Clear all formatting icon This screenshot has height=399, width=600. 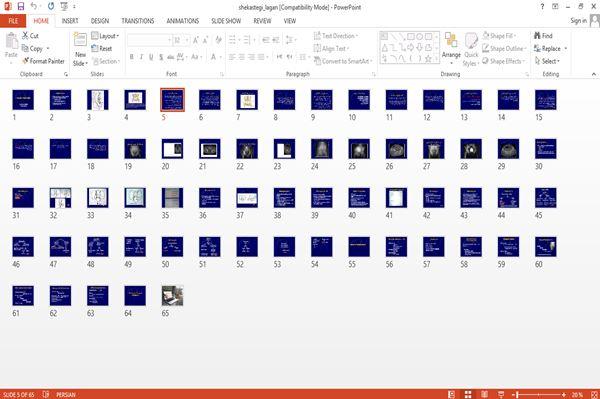(218, 40)
